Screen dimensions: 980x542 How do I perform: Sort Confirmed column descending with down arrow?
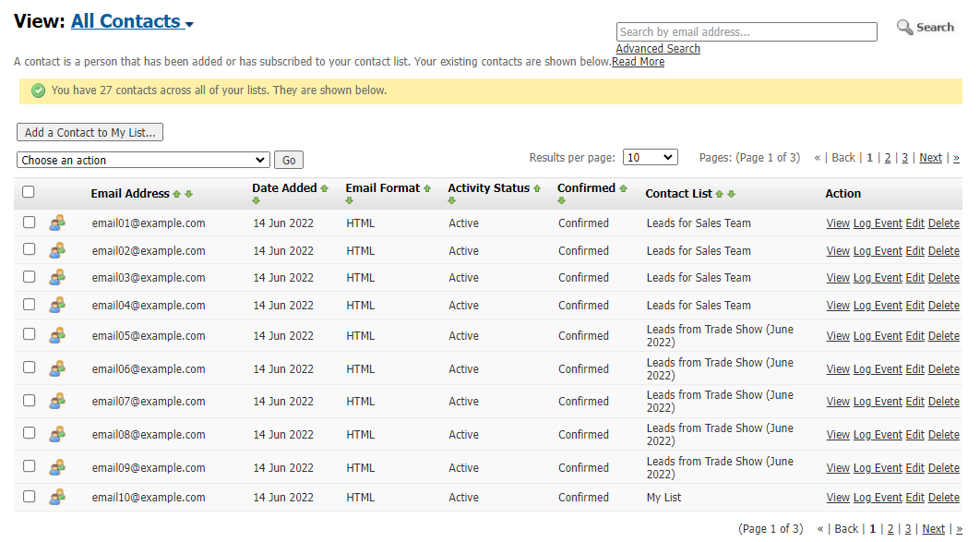(x=561, y=200)
